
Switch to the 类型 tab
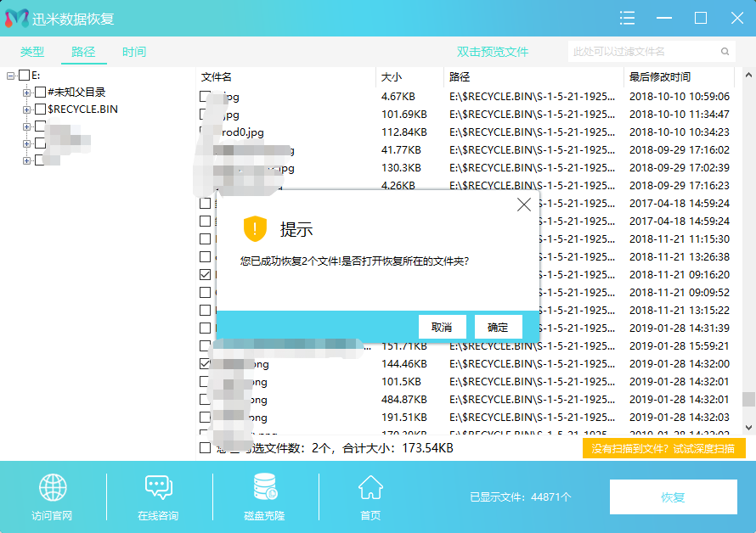(x=32, y=52)
